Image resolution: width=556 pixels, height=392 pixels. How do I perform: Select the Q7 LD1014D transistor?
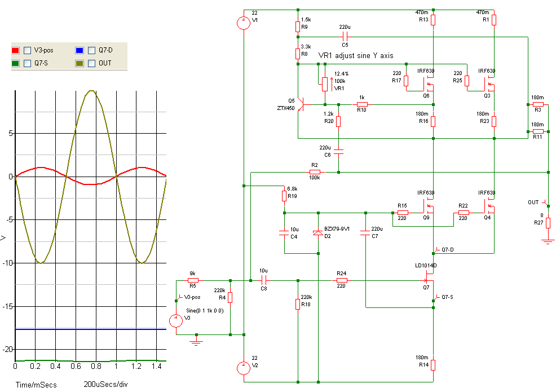[x=429, y=278]
